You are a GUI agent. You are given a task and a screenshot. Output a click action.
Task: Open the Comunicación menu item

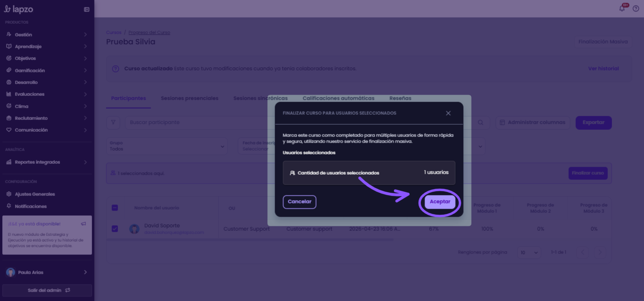coord(47,130)
